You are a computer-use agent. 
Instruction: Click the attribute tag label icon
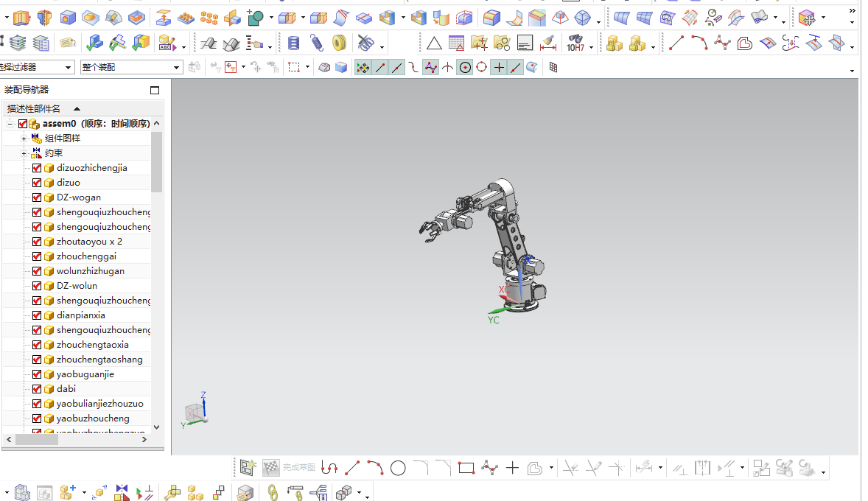pos(68,43)
